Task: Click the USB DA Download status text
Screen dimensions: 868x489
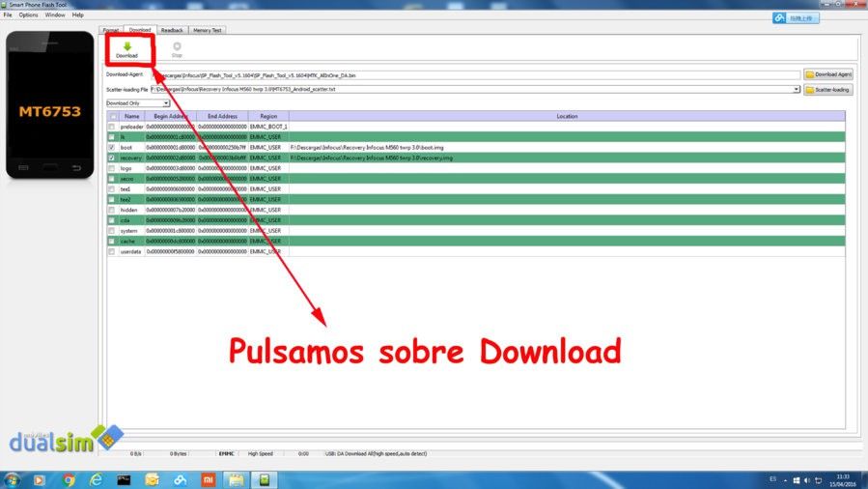Action: pos(376,453)
